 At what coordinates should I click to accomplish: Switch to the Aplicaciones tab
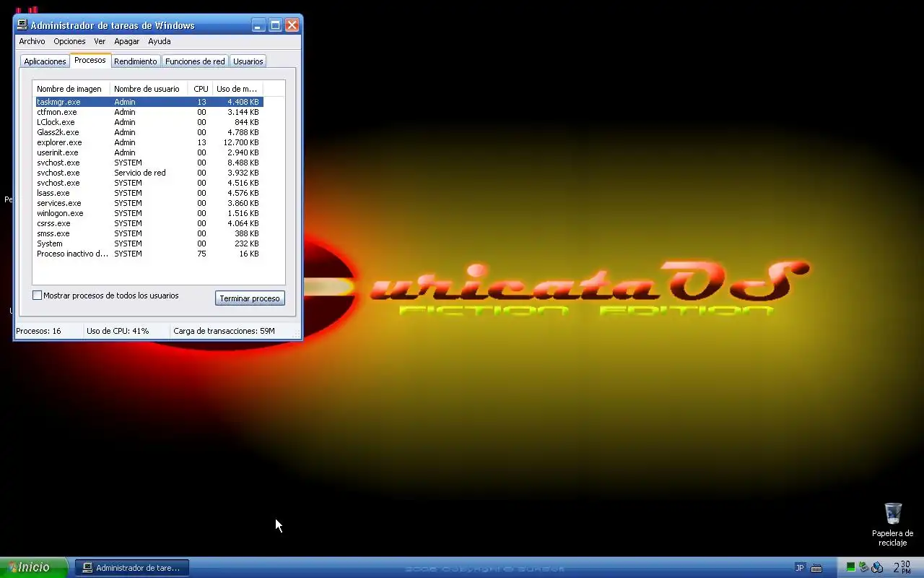pyautogui.click(x=45, y=61)
